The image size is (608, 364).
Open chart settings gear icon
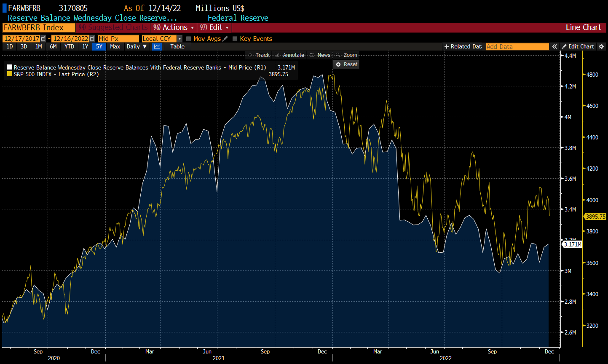click(601, 47)
